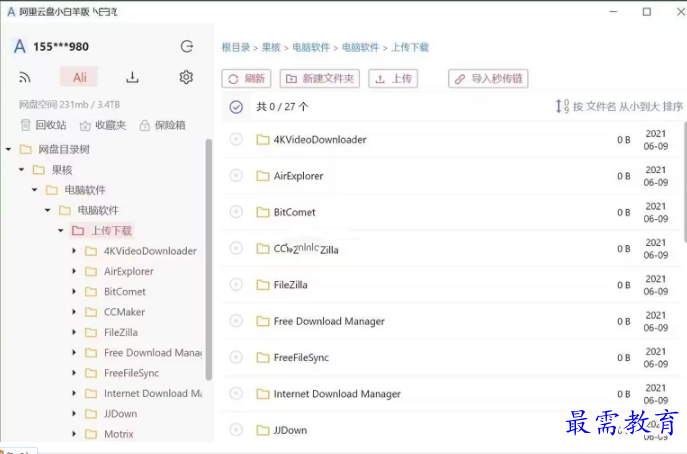Open the settings gear tab

(x=186, y=77)
